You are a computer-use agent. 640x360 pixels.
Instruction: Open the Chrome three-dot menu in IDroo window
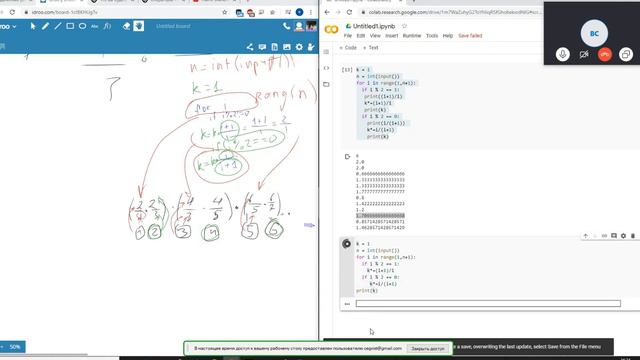click(x=311, y=12)
